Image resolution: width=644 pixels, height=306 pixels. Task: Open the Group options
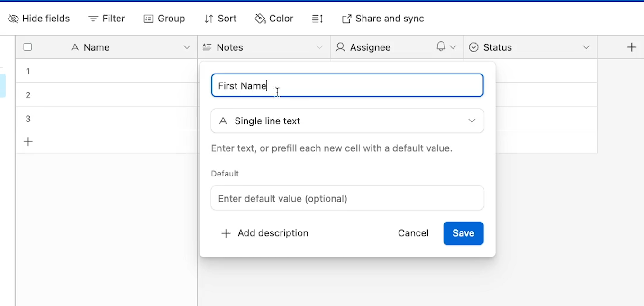(x=164, y=19)
